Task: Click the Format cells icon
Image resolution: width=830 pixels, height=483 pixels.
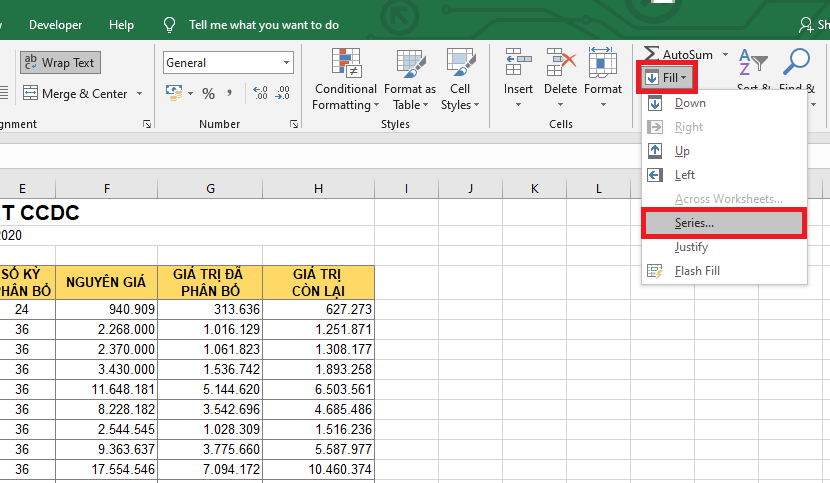Action: [x=603, y=63]
